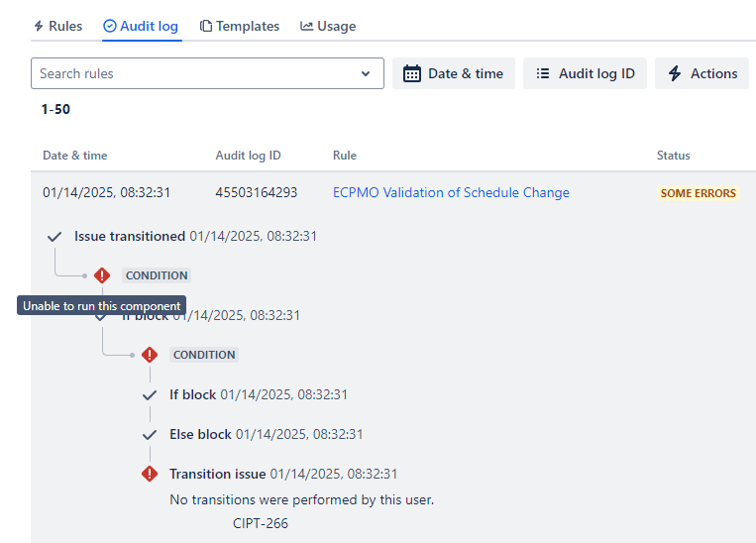Click the lightning bolt icon beside Rules

(x=39, y=26)
